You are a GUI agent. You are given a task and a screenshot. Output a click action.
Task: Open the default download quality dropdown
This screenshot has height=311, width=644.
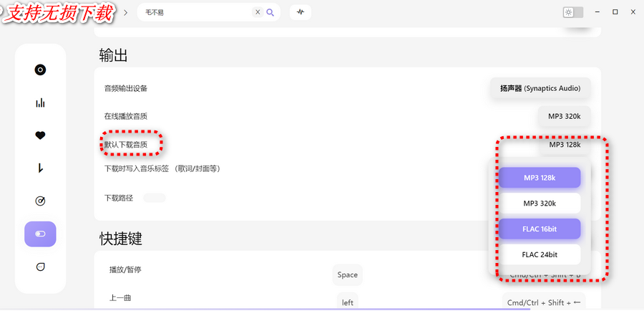click(564, 145)
